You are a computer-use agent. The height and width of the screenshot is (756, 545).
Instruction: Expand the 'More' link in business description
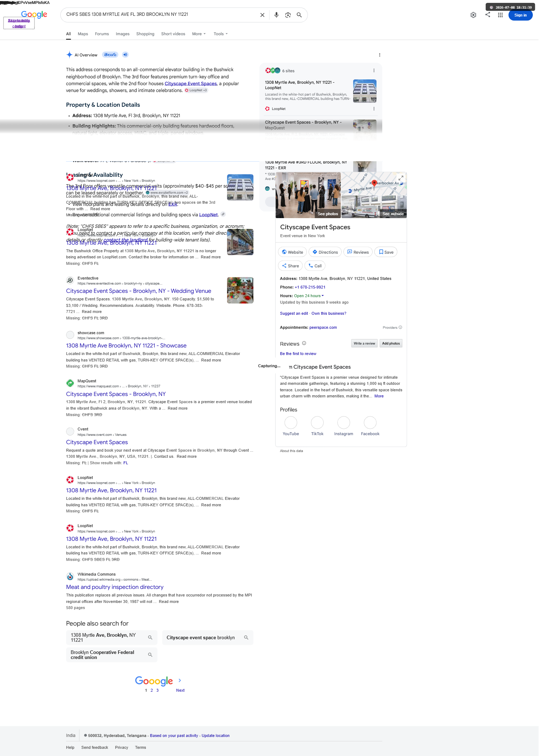[x=379, y=396]
